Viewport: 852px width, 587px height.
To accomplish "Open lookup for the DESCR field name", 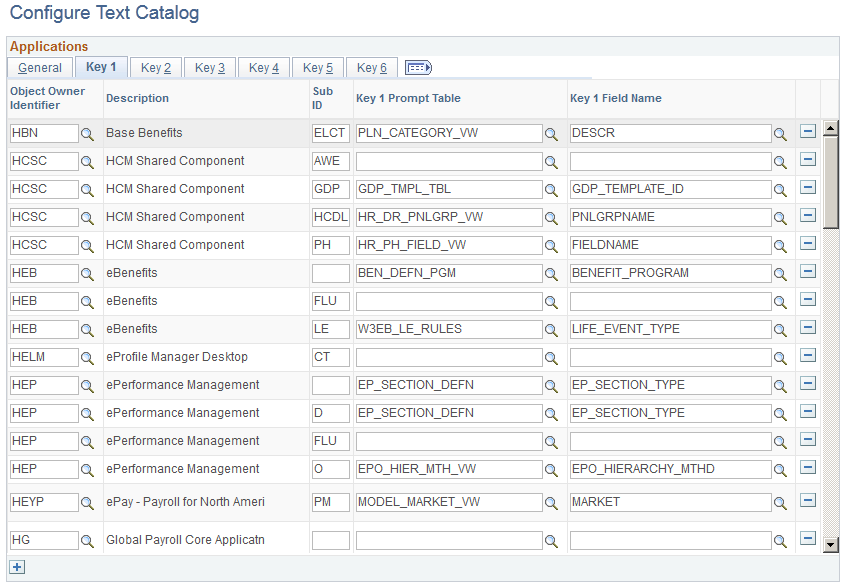I will tap(780, 133).
